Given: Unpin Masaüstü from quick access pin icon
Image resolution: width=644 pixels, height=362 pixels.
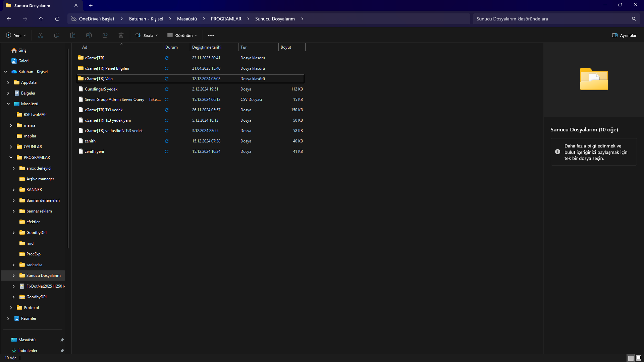Looking at the screenshot, I should tap(62, 340).
